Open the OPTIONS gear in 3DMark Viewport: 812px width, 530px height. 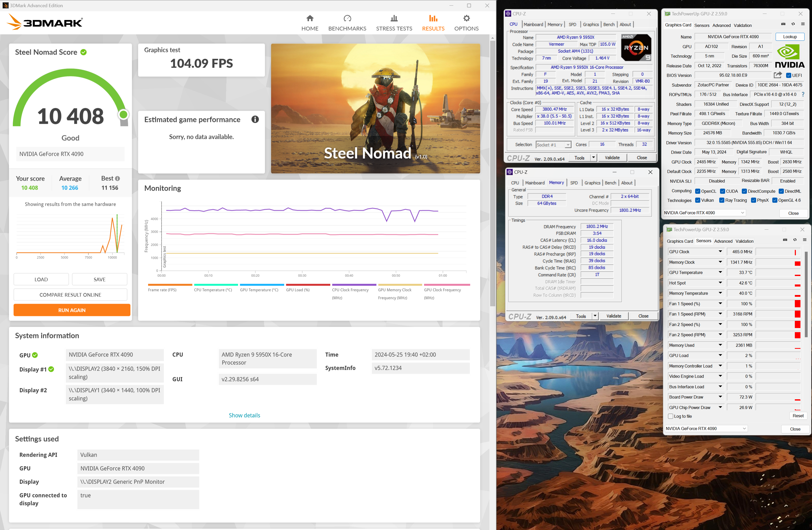[x=466, y=23]
